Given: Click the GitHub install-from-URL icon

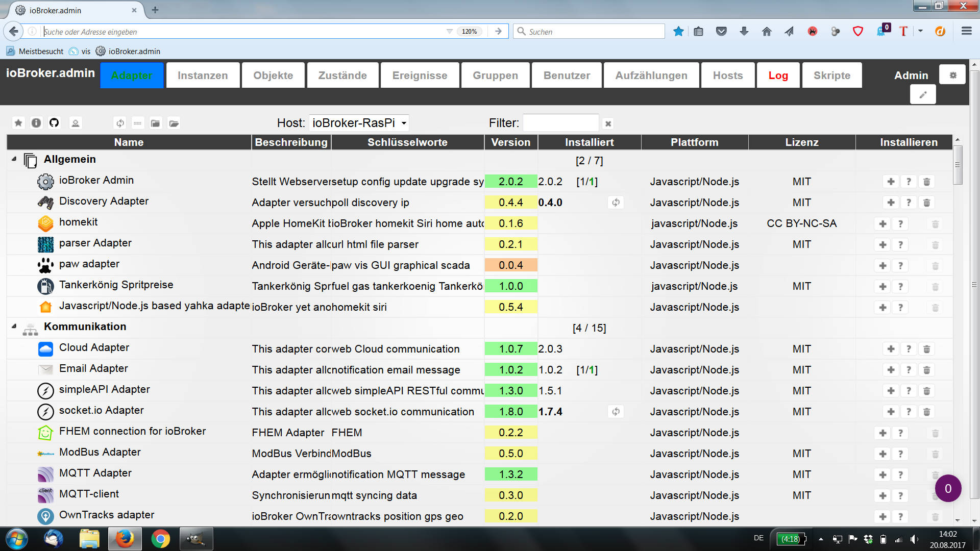Looking at the screenshot, I should tap(54, 123).
